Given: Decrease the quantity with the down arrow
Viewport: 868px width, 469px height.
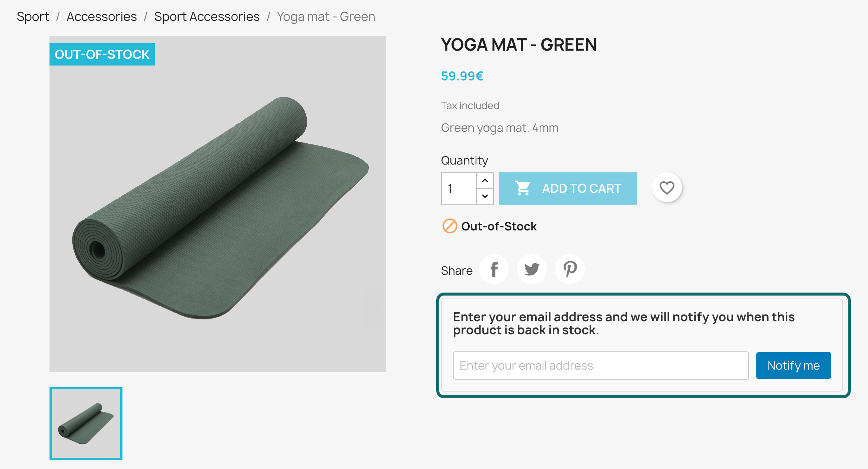Looking at the screenshot, I should (485, 196).
